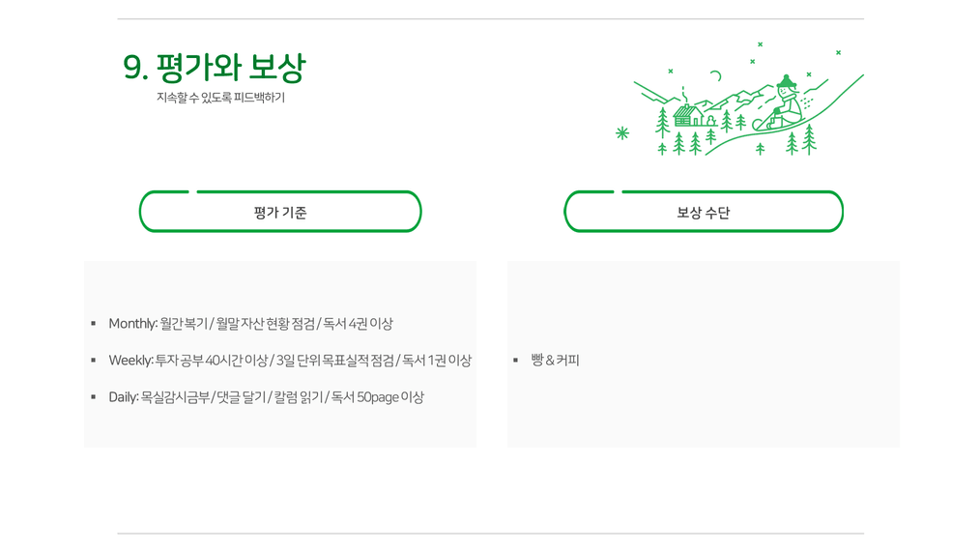Click the bullet marker before Monthly

click(93, 323)
